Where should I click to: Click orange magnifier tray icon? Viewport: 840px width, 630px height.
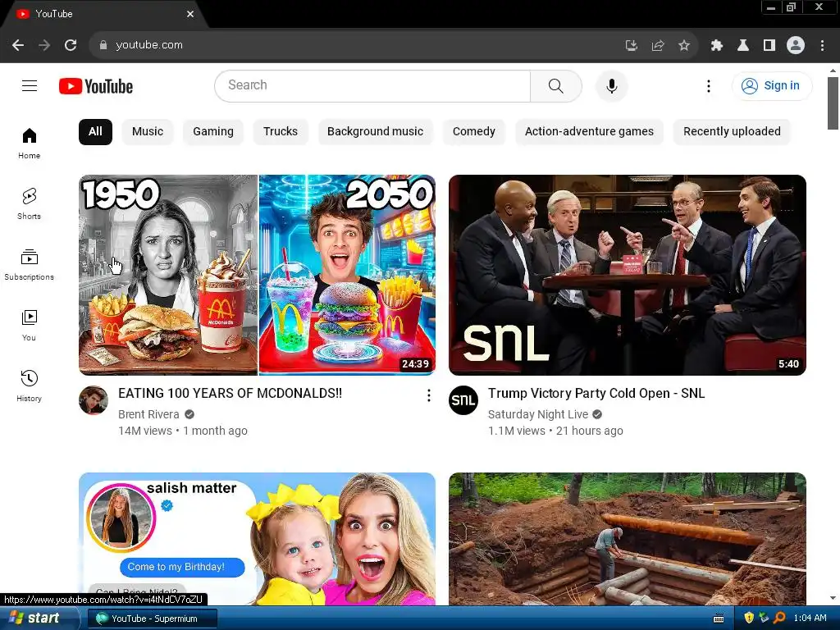[779, 619]
